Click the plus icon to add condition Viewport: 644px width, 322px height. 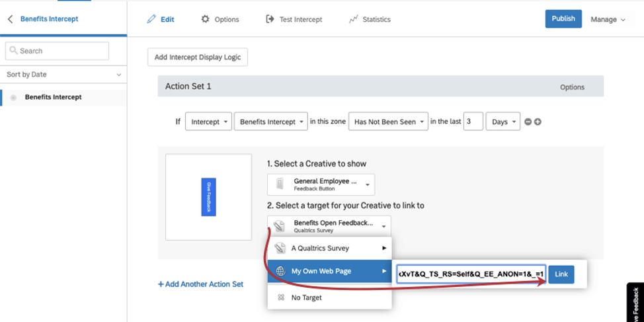pos(538,122)
